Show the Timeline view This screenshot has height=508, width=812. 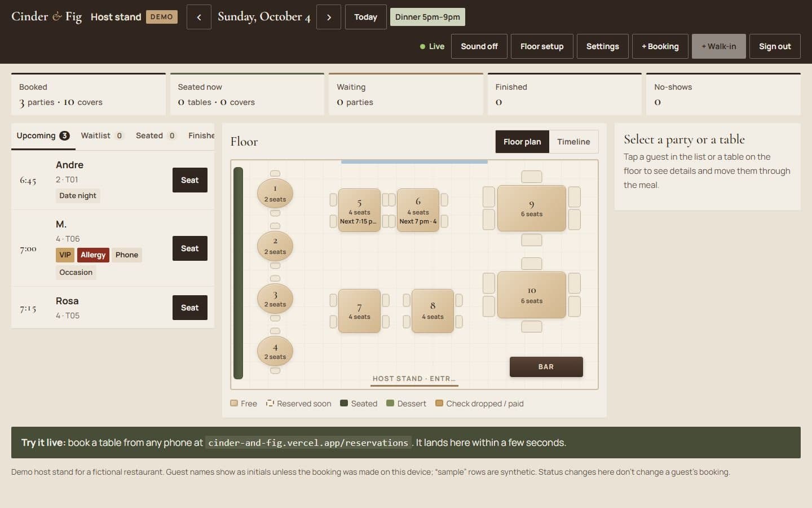click(x=573, y=142)
